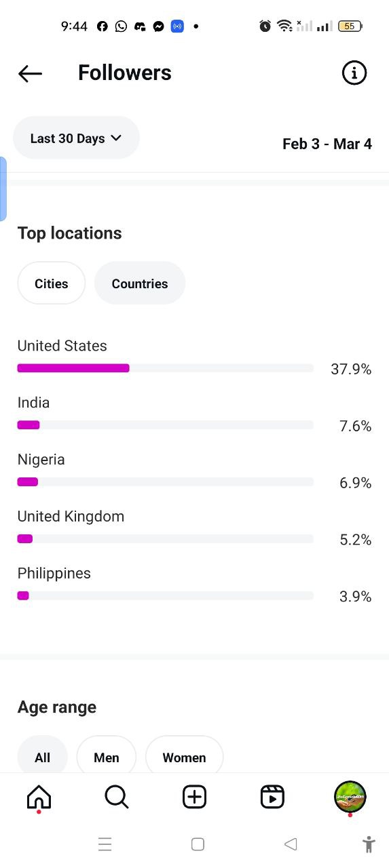Open the info icon next to Followers
Viewport: 389px width, 868px height.
[354, 73]
